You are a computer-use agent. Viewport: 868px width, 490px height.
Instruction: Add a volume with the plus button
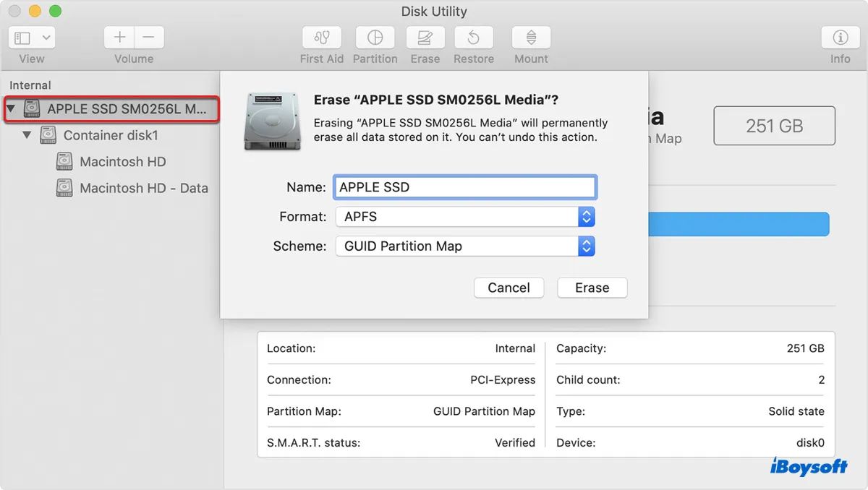(119, 38)
